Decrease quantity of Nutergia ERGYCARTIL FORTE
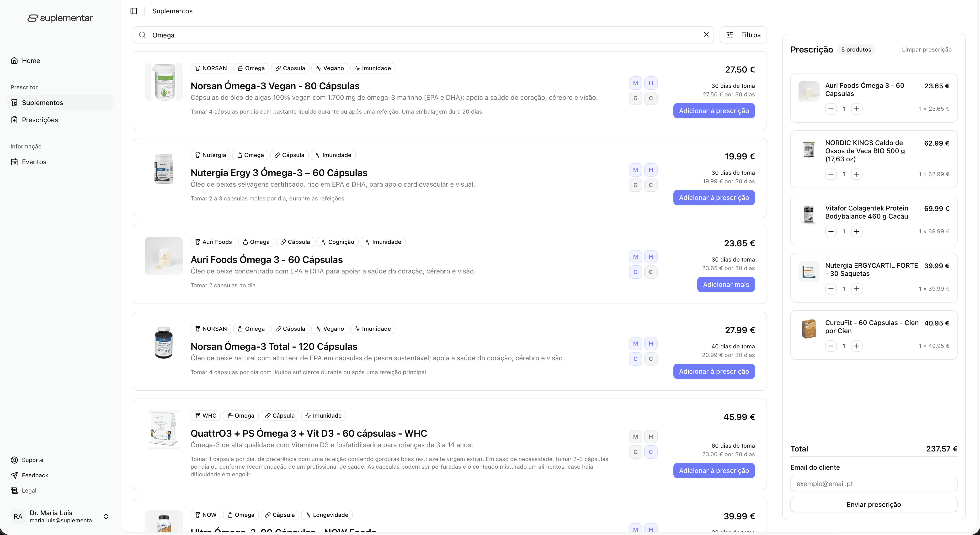The height and width of the screenshot is (535, 980). coord(831,288)
